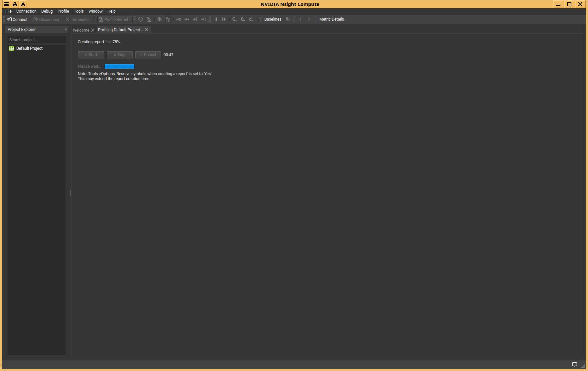
Task: Click the arrow-to-opening-bracket toolbar icon
Action: 195,19
